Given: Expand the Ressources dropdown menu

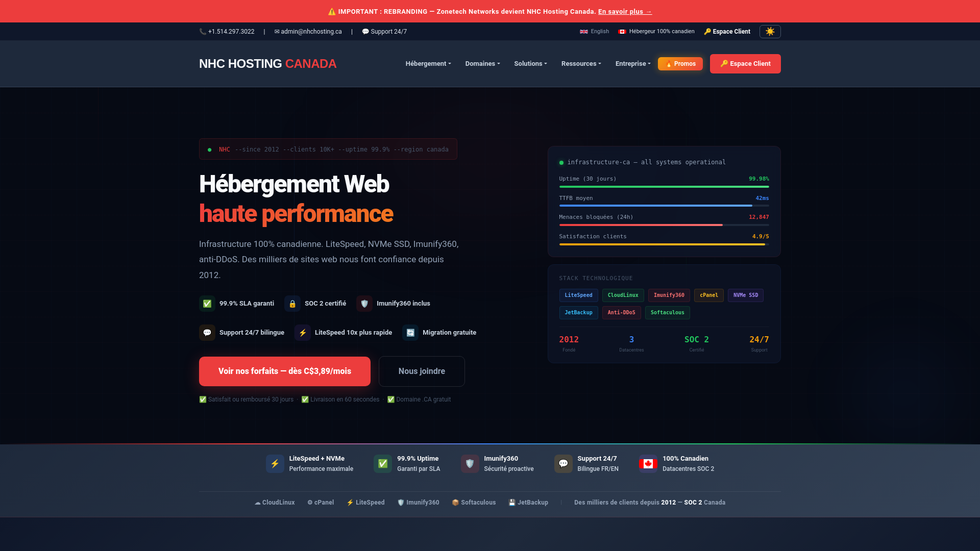Looking at the screenshot, I should pyautogui.click(x=581, y=64).
